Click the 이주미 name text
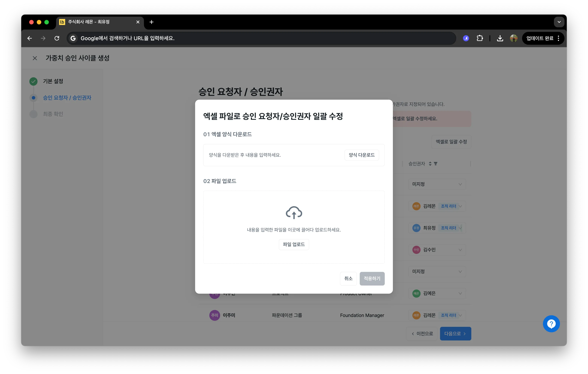 click(x=229, y=315)
